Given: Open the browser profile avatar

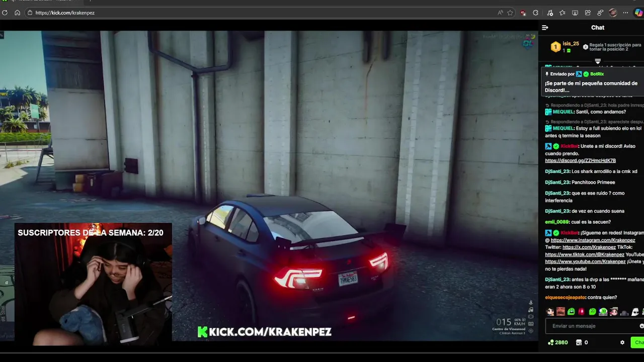Looking at the screenshot, I should point(613,13).
